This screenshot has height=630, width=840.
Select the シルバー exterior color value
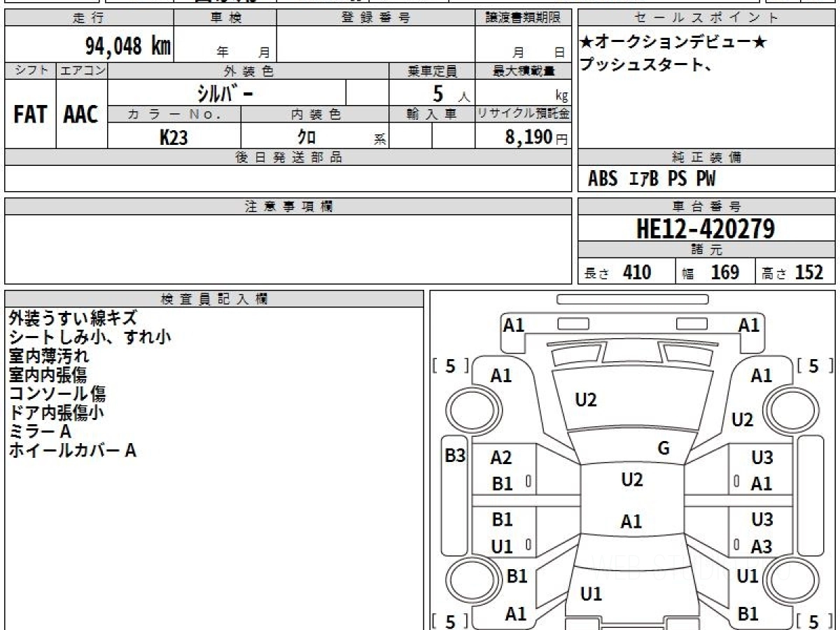[x=224, y=93]
